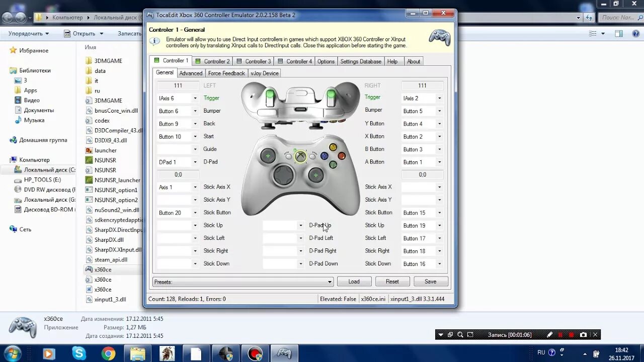The height and width of the screenshot is (362, 644).
Task: Click the left stick on controller image
Action: [x=268, y=156]
